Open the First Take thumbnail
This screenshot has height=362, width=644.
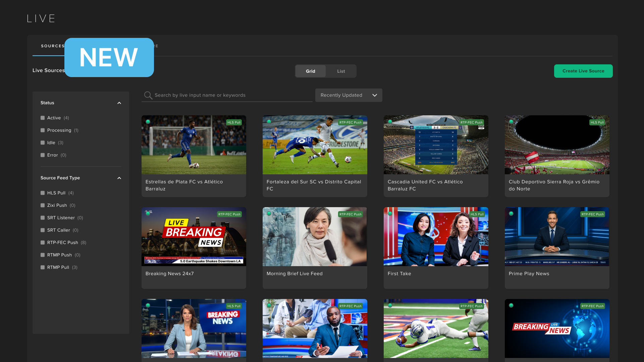point(436,237)
